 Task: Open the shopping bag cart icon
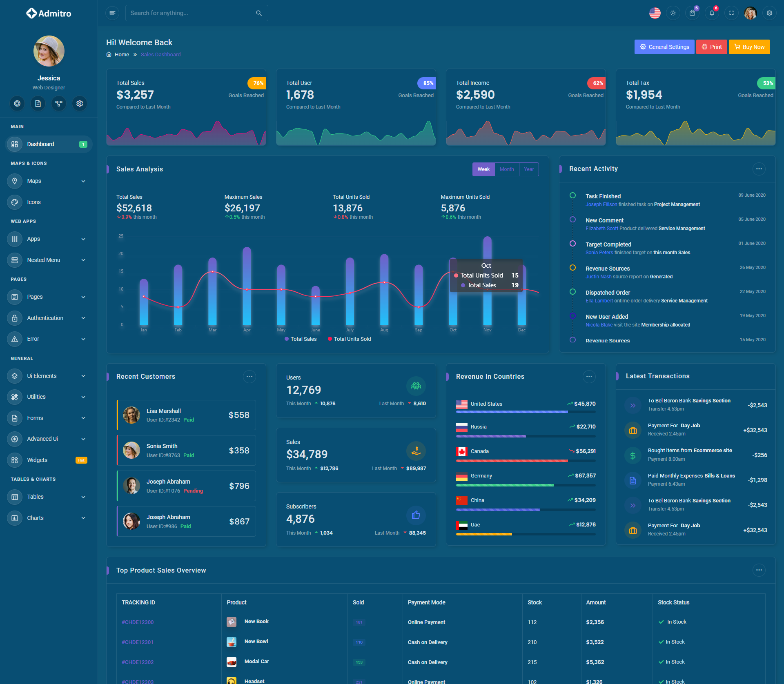click(x=692, y=13)
